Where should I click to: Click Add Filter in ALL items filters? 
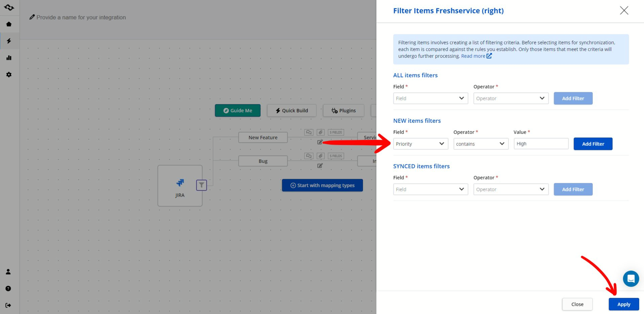coord(573,98)
